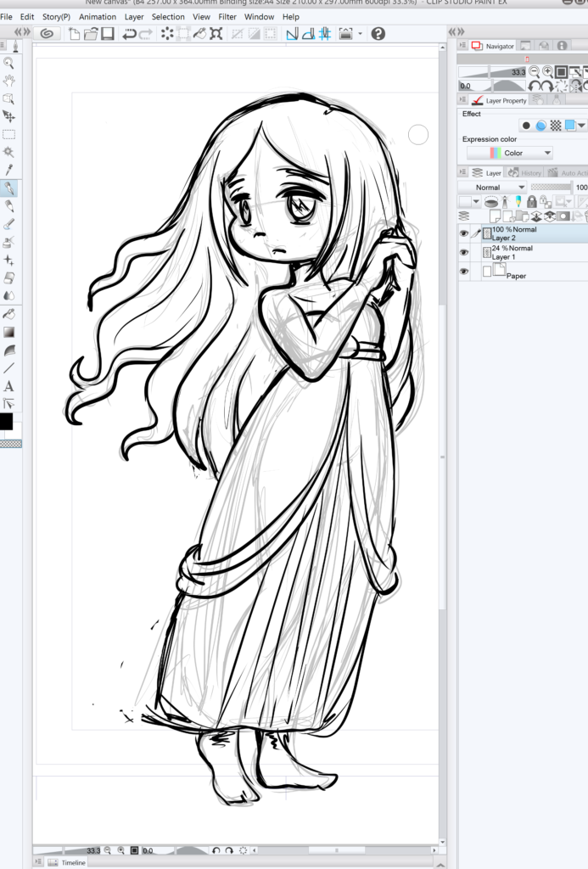Viewport: 588px width, 869px height.
Task: Open the Layer panel menu
Action: 462,172
